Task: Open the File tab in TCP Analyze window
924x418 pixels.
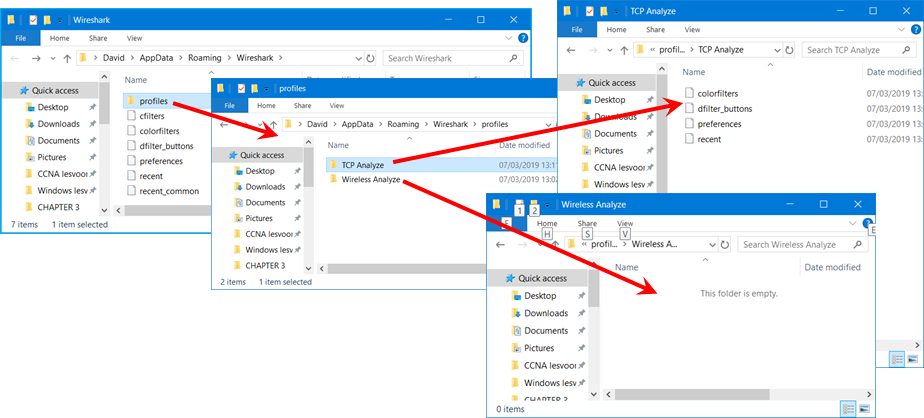Action: 577,29
